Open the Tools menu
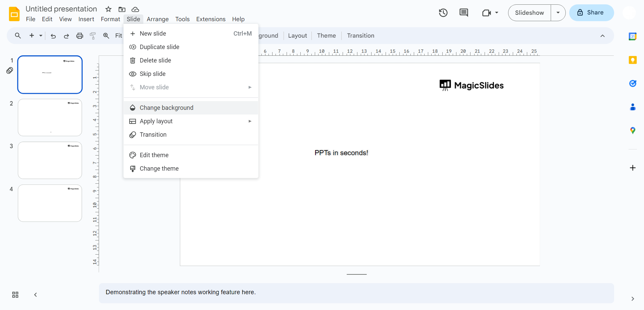The image size is (644, 310). (183, 19)
